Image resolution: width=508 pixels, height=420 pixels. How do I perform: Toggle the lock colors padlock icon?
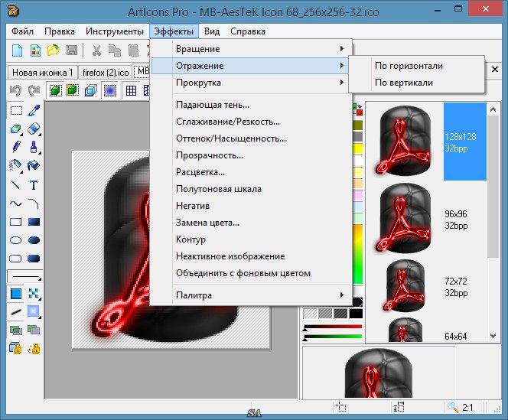[x=34, y=348]
